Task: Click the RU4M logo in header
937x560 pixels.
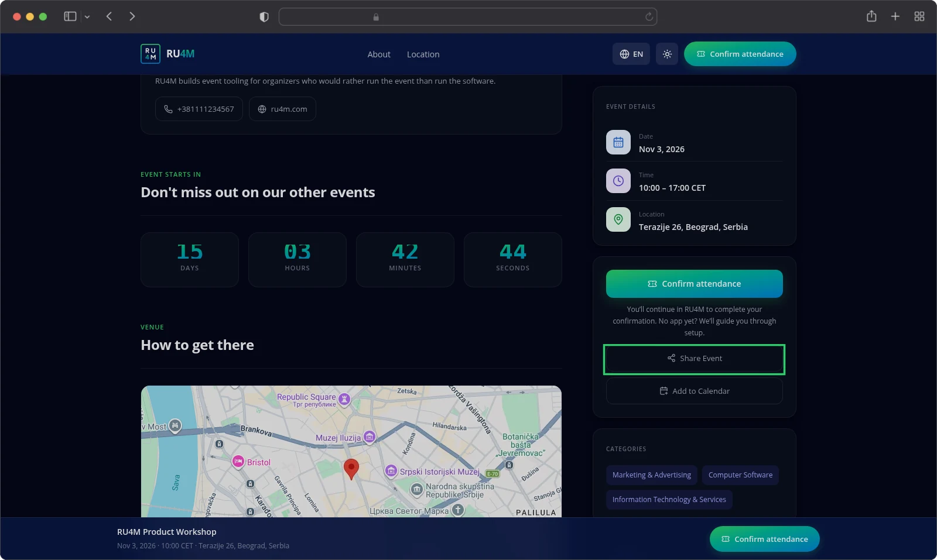Action: [167, 54]
